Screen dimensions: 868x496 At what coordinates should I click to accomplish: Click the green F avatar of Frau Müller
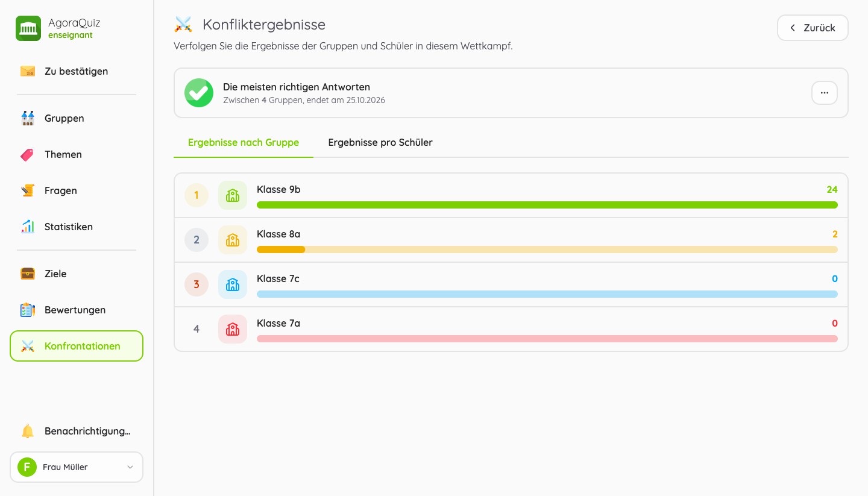pos(27,467)
